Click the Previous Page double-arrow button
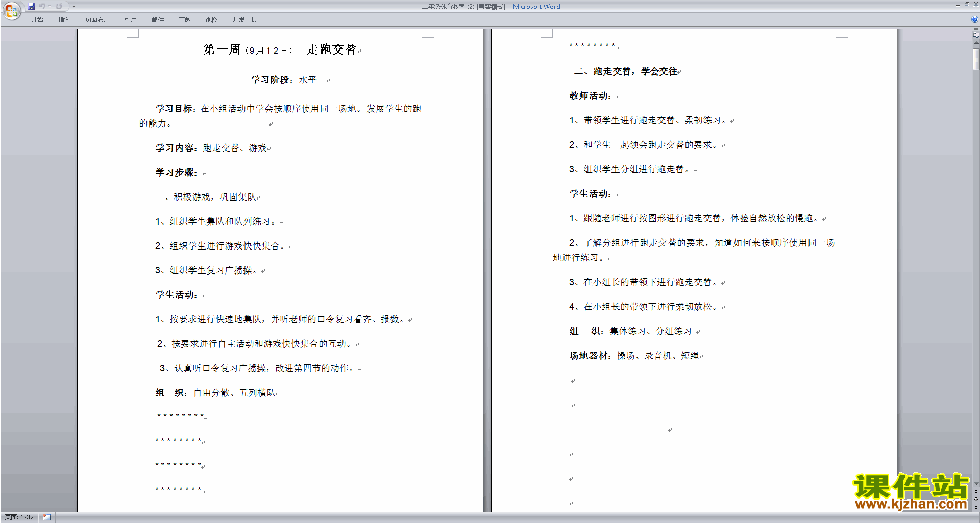Screen dimensions: 980x523 (976, 492)
